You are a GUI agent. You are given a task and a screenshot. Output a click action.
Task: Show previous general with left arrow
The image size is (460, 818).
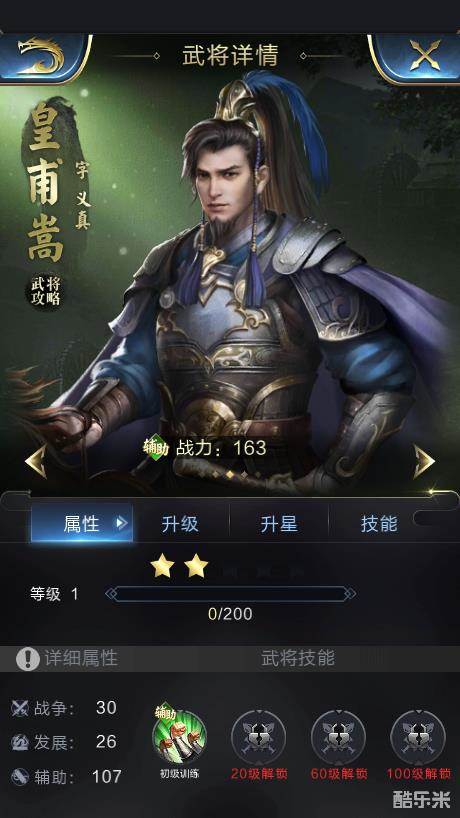[37, 461]
